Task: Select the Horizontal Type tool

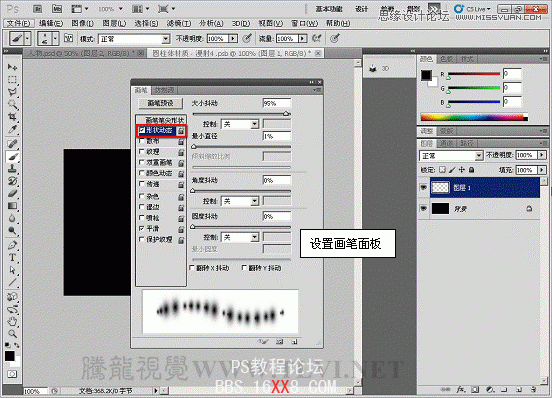Action: [12, 258]
